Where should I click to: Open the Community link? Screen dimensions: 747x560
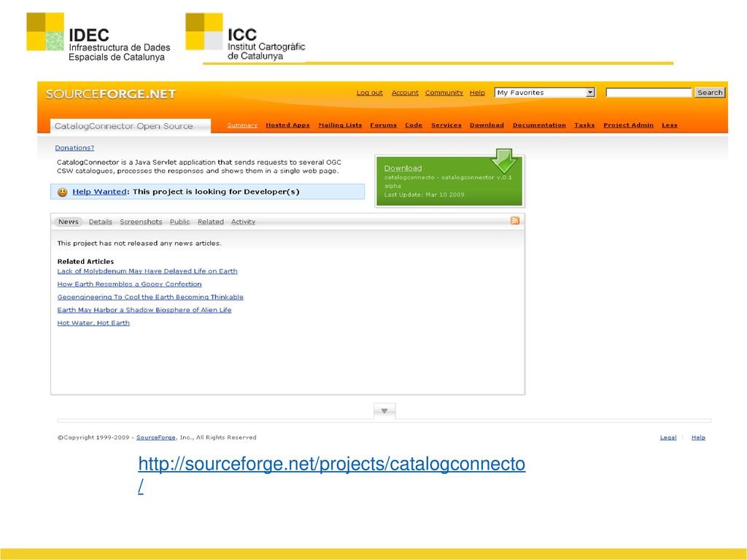pyautogui.click(x=444, y=93)
